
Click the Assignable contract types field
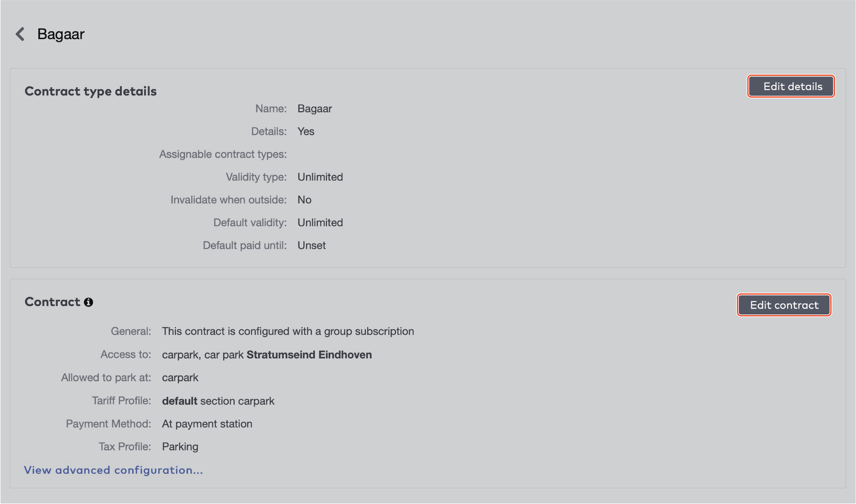pyautogui.click(x=223, y=154)
